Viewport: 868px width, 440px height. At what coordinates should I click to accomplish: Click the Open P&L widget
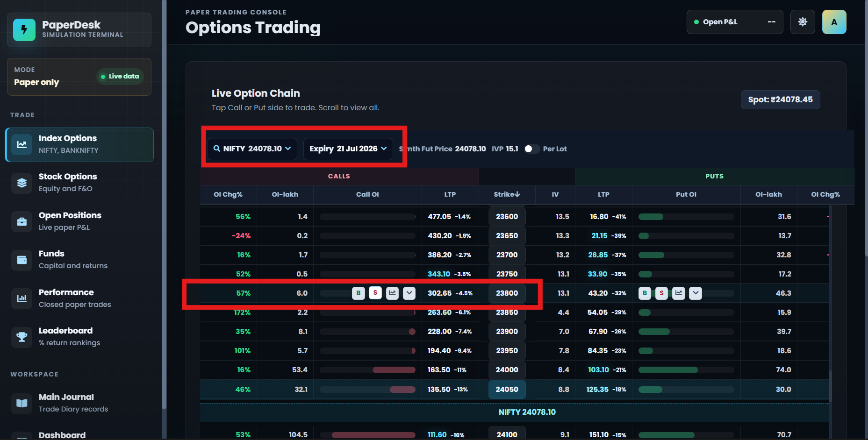click(735, 22)
